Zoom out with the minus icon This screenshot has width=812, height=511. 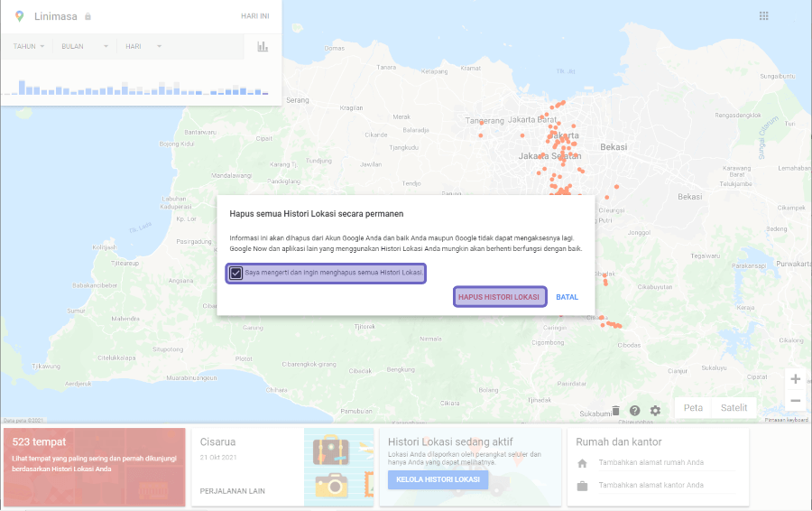[x=796, y=401]
